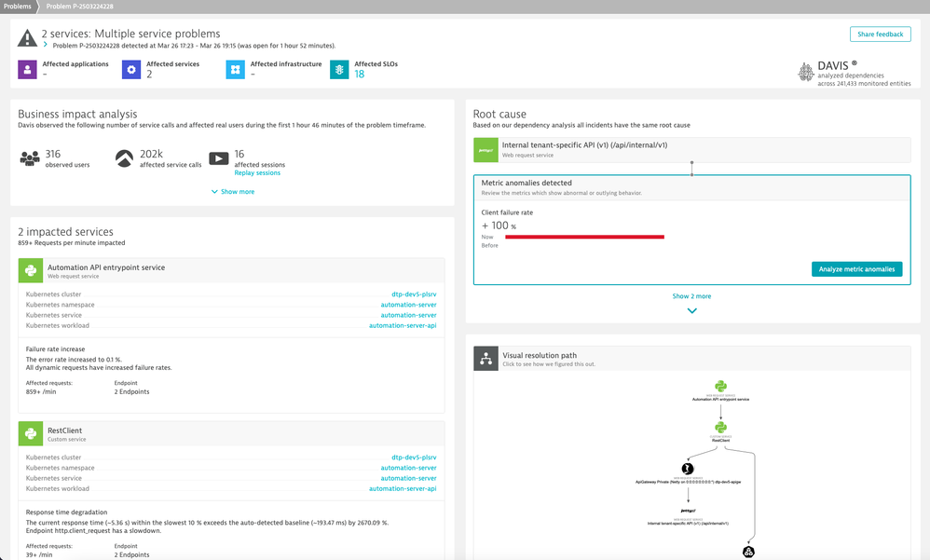Click the Affected applications purple icon
This screenshot has height=560, width=930.
[28, 69]
